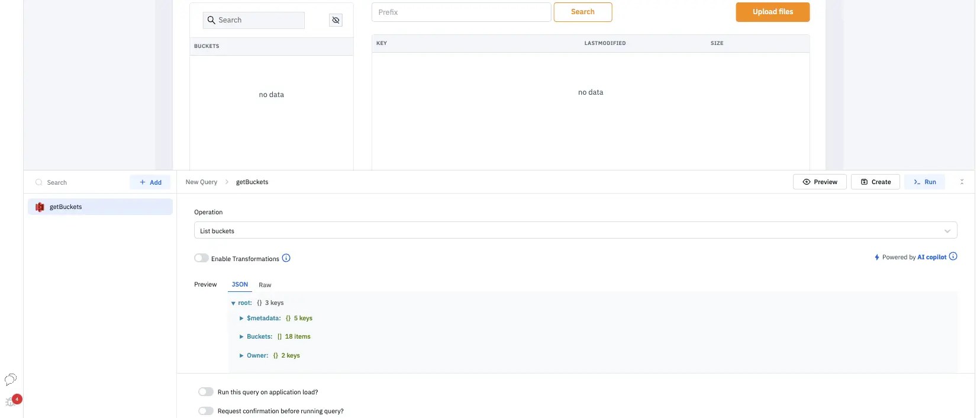Switch to the JSON preview tab
The height and width of the screenshot is (418, 980).
pos(240,285)
